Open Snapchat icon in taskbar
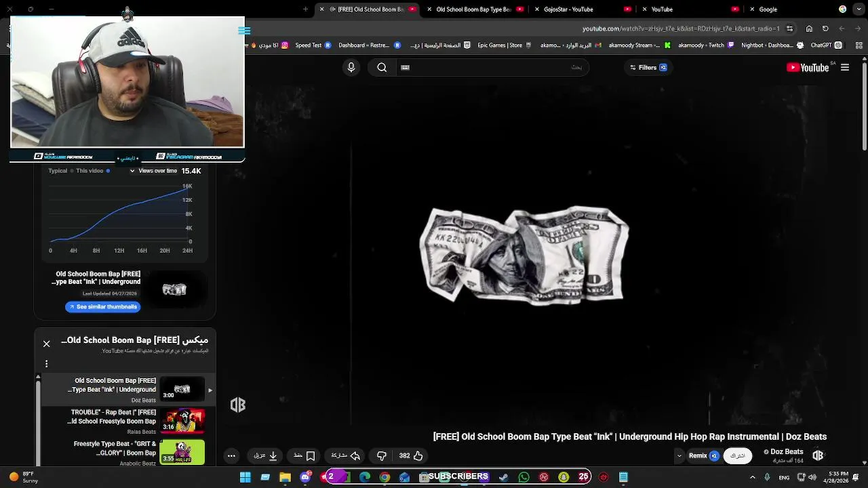Image resolution: width=868 pixels, height=488 pixels. (x=564, y=477)
